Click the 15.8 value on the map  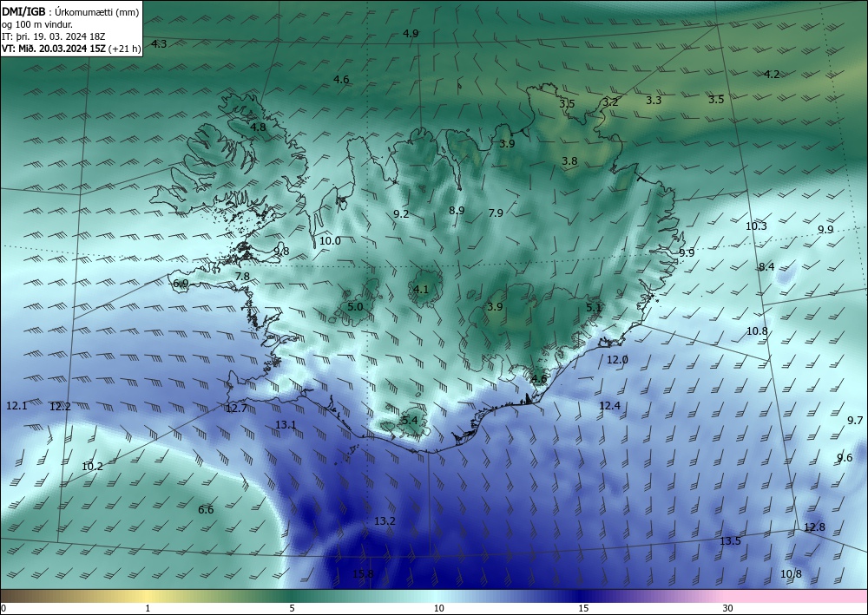pyautogui.click(x=363, y=573)
